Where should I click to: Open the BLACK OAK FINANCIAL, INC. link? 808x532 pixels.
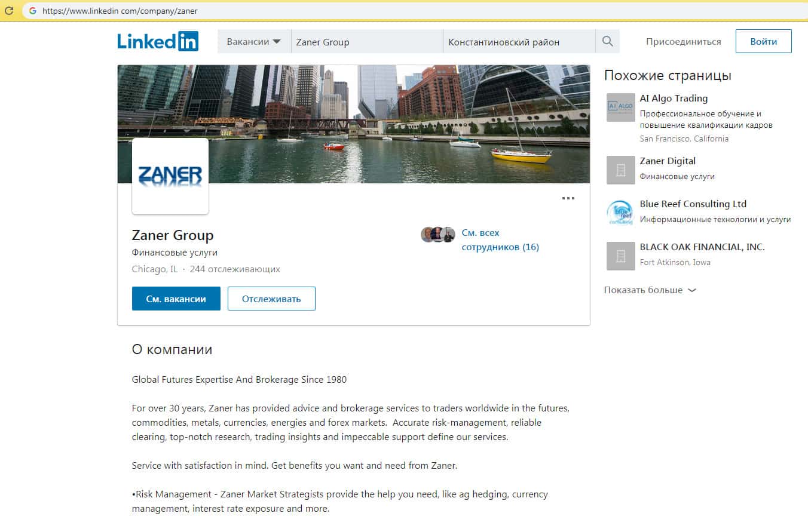702,247
